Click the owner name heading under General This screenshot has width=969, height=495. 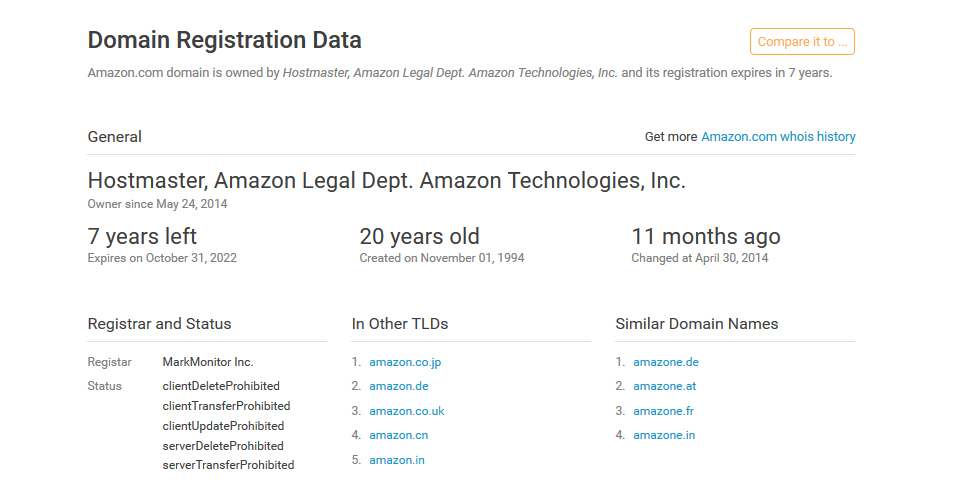coord(387,181)
